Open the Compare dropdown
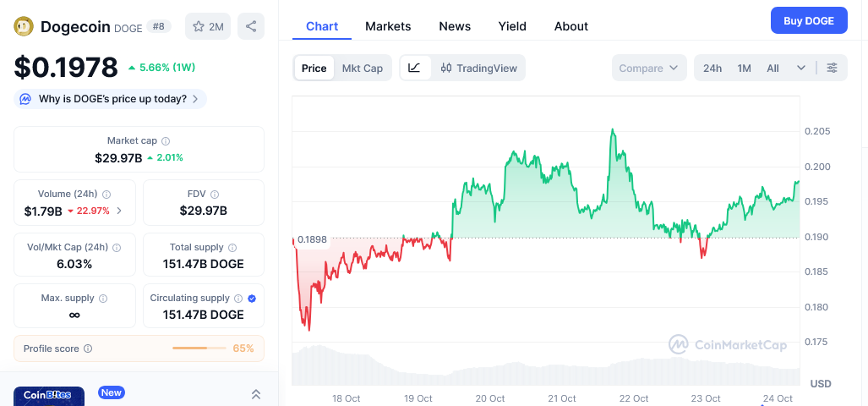Image resolution: width=868 pixels, height=406 pixels. point(648,68)
